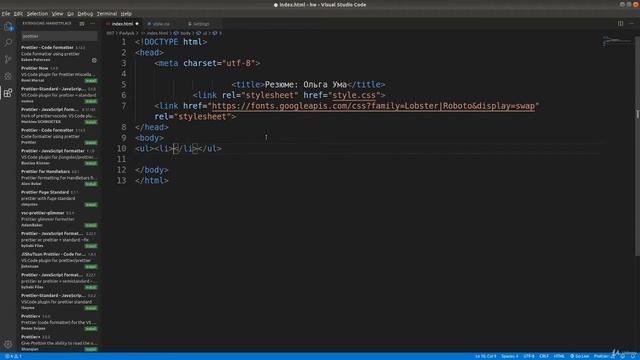Open the Debug menu
Image resolution: width=640 pixels, height=360 pixels.
coord(85,13)
